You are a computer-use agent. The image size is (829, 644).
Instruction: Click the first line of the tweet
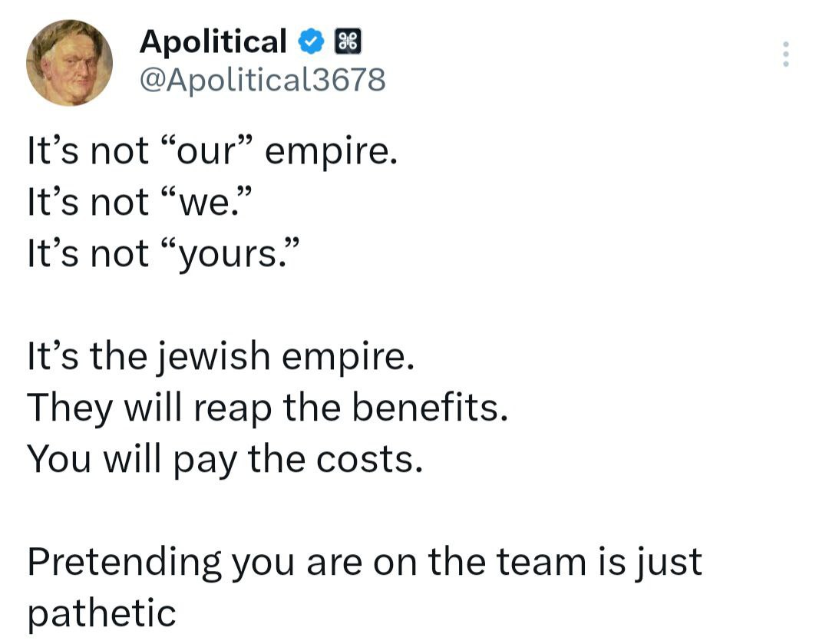click(x=212, y=150)
